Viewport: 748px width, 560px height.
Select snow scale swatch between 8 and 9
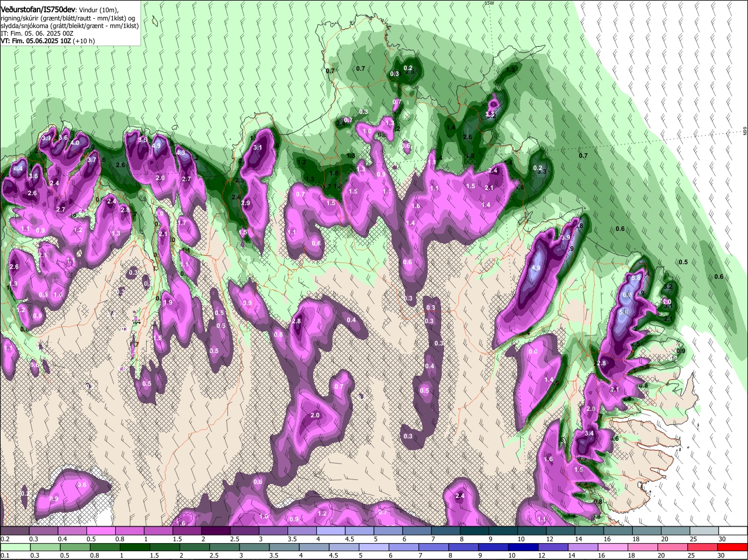(475, 530)
